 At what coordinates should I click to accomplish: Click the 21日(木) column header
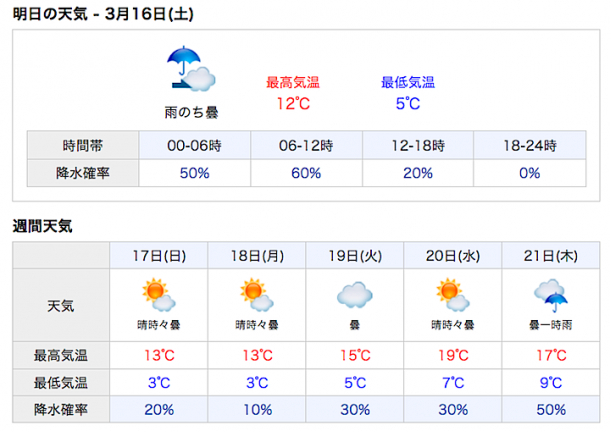coord(551,256)
